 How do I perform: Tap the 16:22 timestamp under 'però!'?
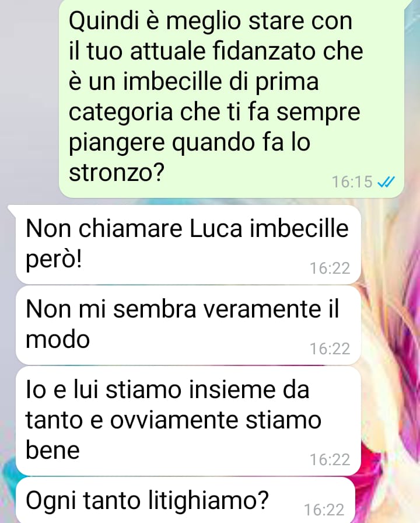coord(330,268)
